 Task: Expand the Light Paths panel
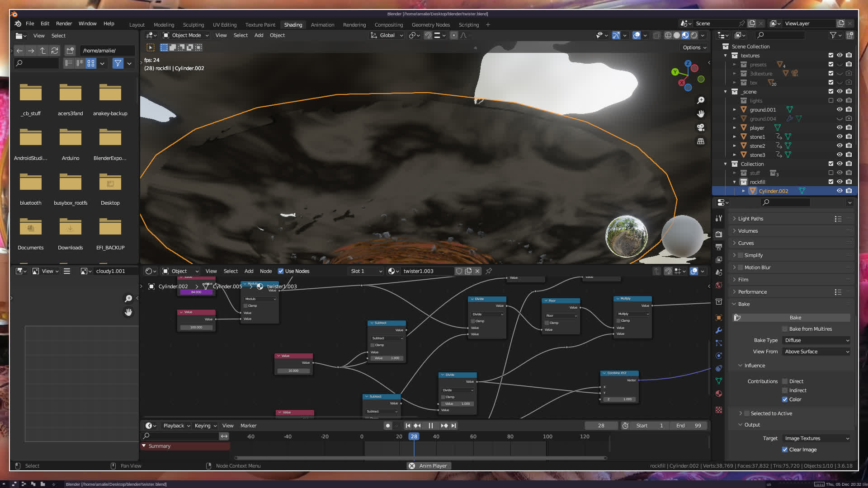point(750,219)
